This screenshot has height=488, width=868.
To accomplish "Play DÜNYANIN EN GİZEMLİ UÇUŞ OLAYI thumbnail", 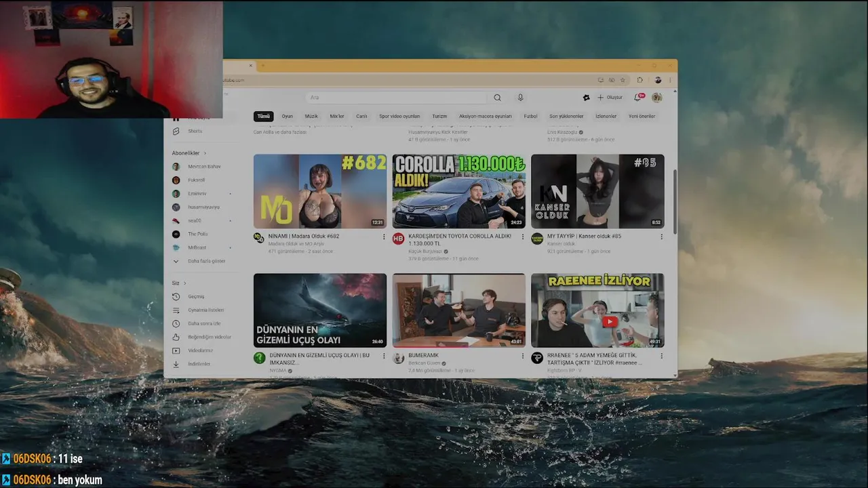I will [x=320, y=310].
